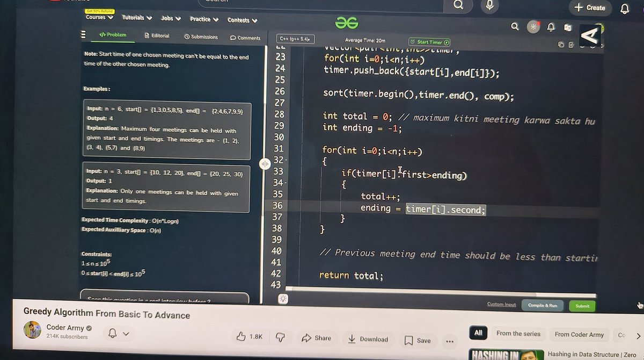Select the From Coder Army chip
644x360 pixels.
point(579,334)
